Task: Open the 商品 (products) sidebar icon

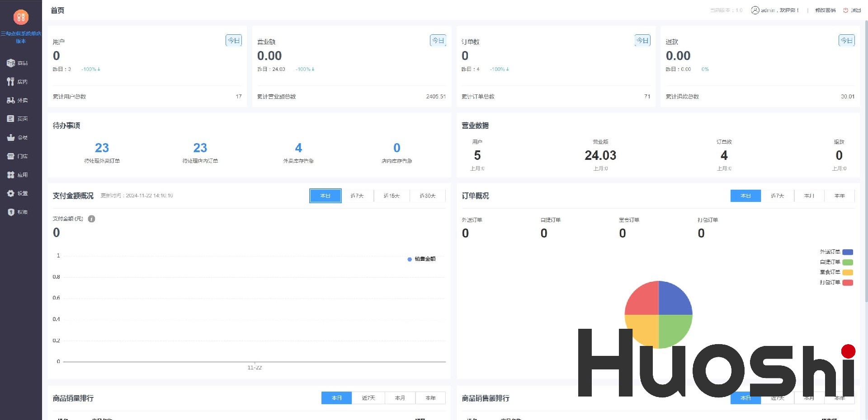Action: [x=11, y=63]
